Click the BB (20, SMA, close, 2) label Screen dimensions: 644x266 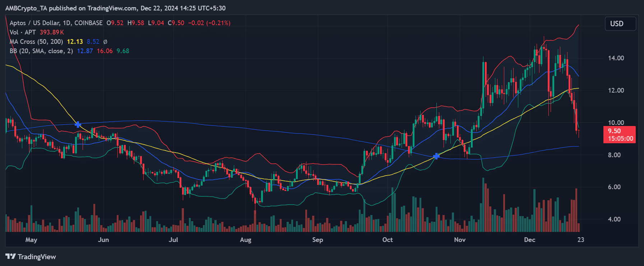[x=41, y=51]
